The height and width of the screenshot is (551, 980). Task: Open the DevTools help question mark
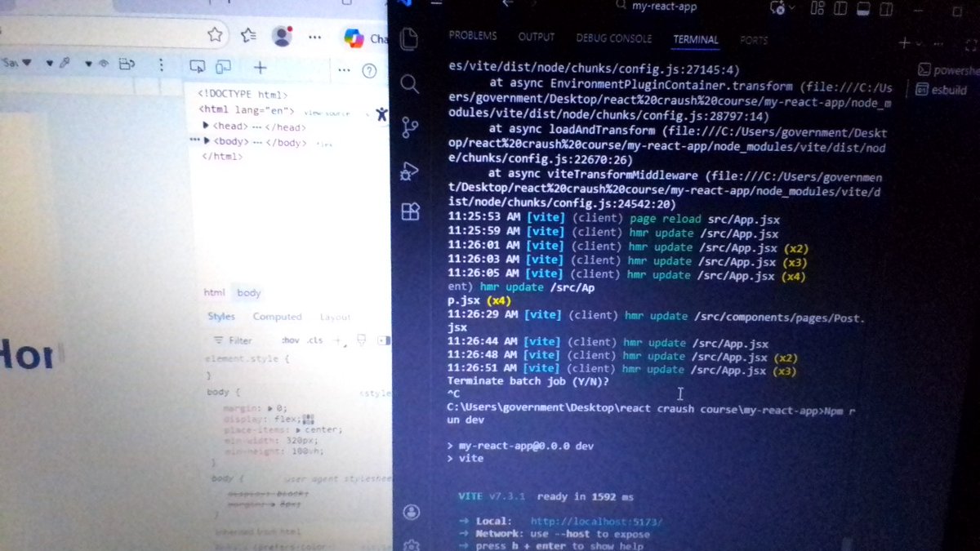point(368,71)
